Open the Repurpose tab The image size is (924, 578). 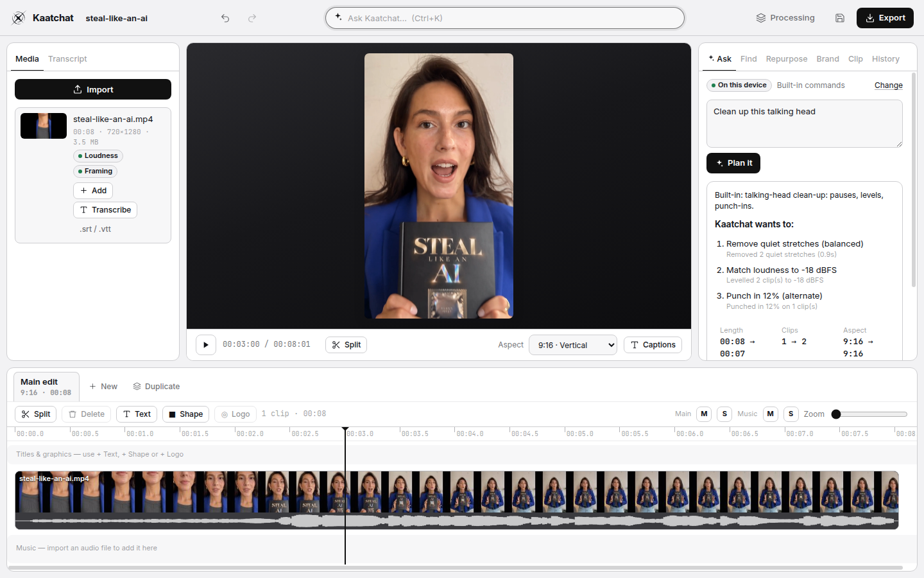click(x=787, y=59)
